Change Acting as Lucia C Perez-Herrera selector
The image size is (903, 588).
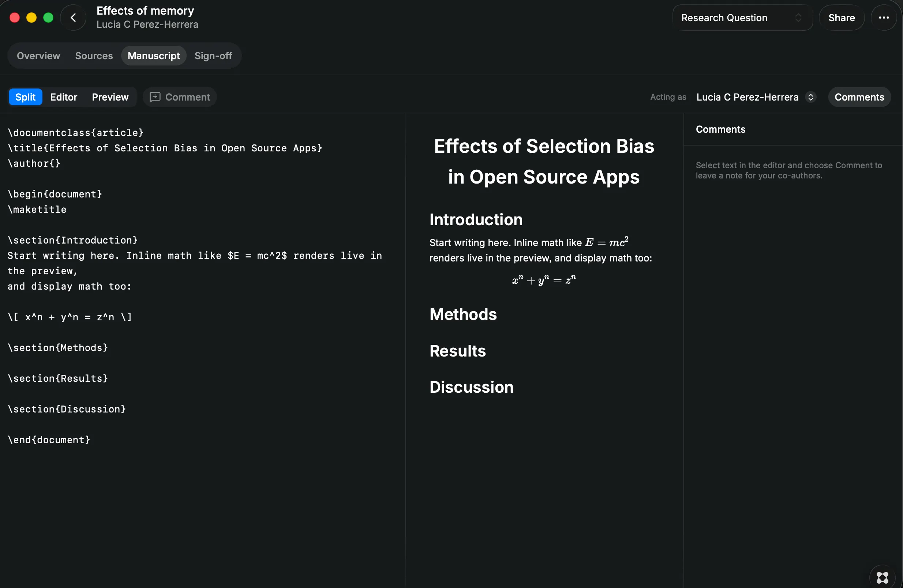(756, 97)
